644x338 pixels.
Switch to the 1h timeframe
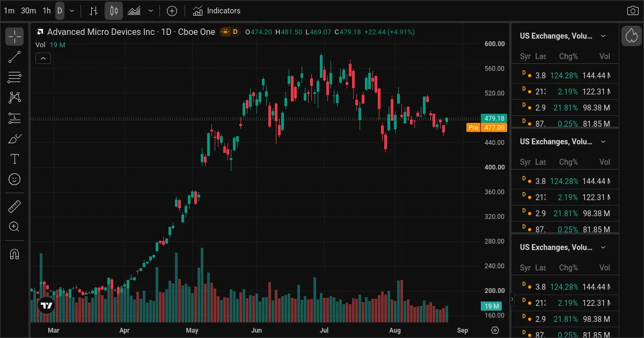pyautogui.click(x=47, y=11)
